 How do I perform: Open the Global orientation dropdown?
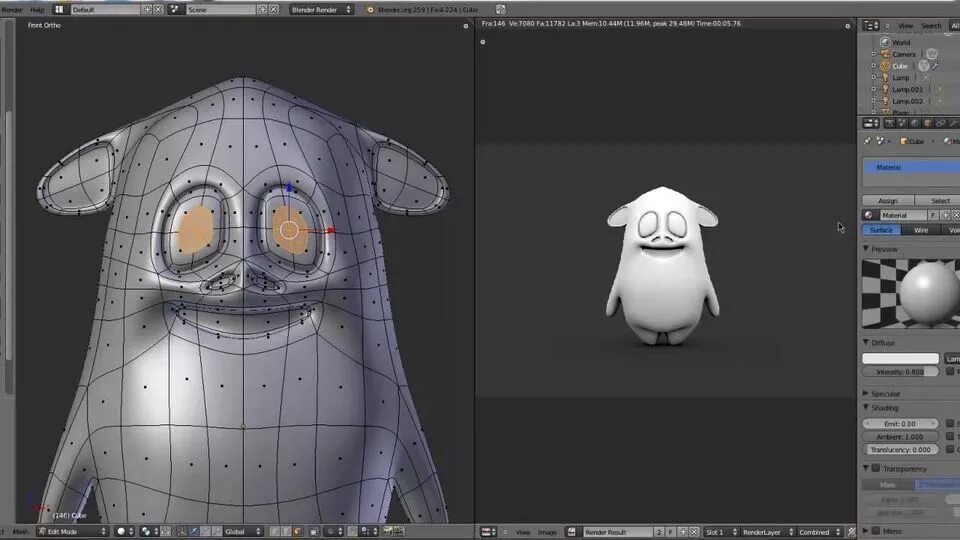[x=243, y=531]
